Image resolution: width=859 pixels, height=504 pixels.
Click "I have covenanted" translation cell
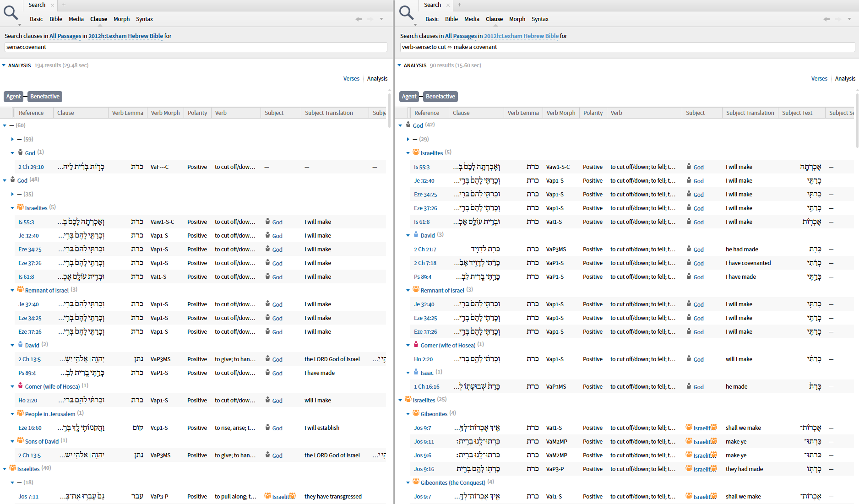(748, 263)
